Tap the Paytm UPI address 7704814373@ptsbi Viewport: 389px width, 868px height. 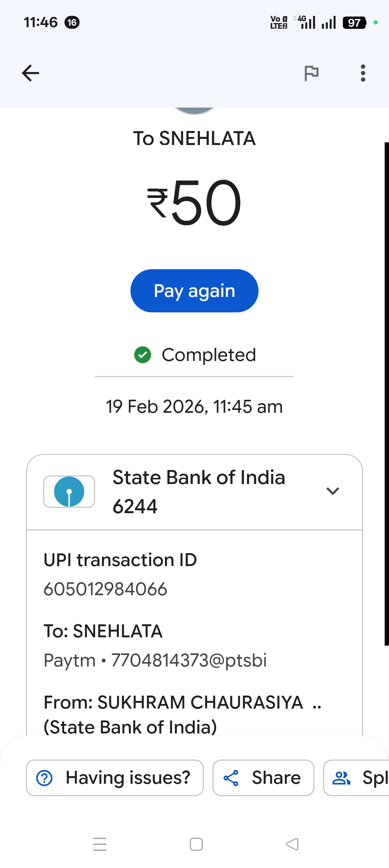pos(189,660)
